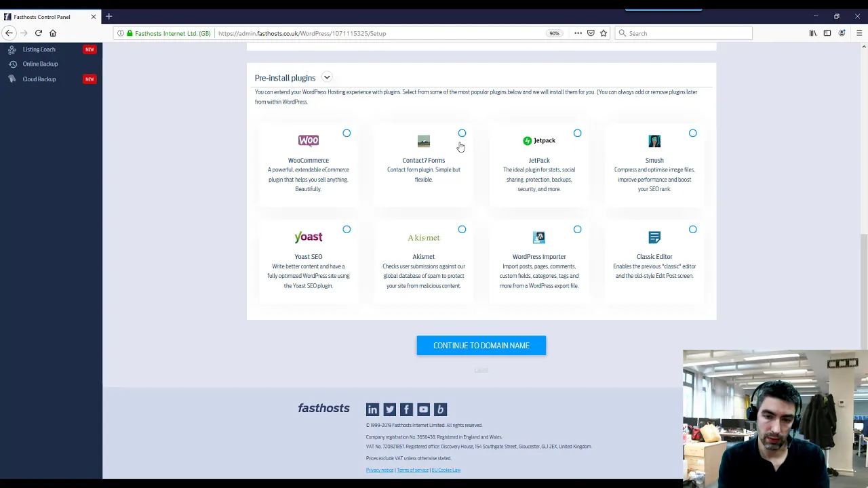Collapse the Pre-install plugins chevron
868x488 pixels.
point(327,77)
